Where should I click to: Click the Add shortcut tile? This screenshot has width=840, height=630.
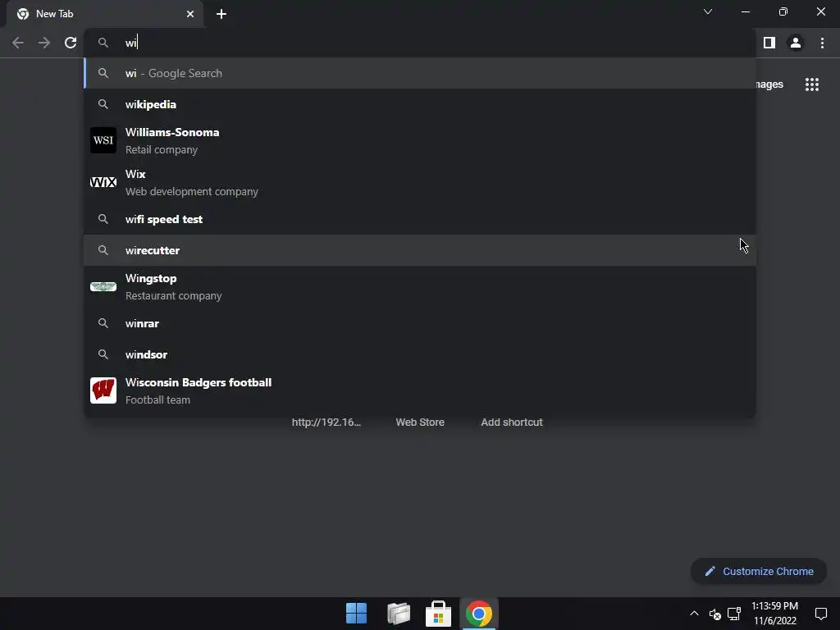[x=512, y=422]
